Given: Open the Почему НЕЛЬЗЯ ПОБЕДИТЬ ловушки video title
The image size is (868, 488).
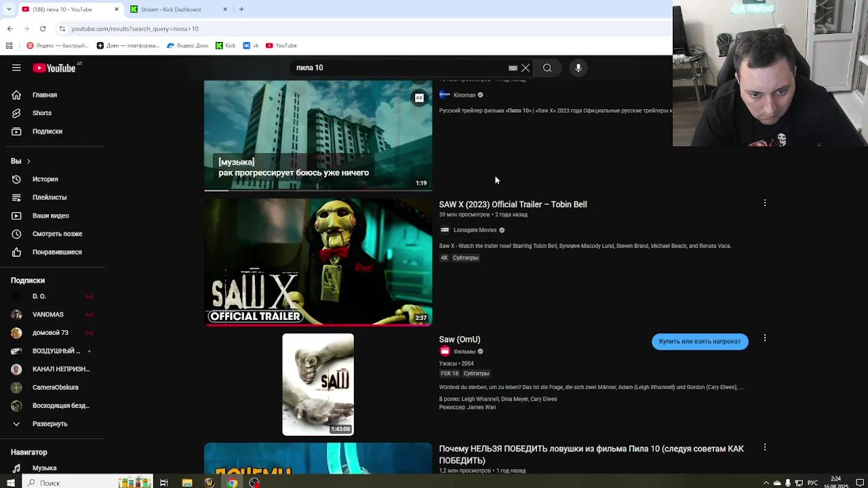Looking at the screenshot, I should coord(591,454).
